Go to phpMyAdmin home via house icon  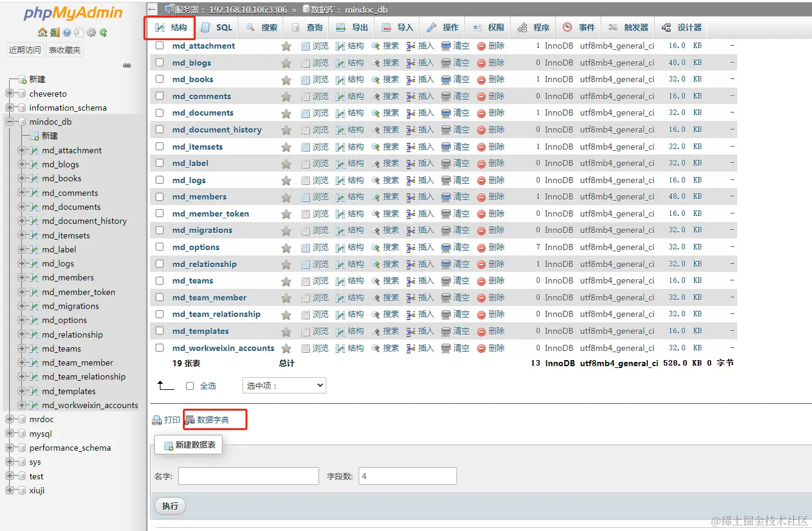point(42,32)
